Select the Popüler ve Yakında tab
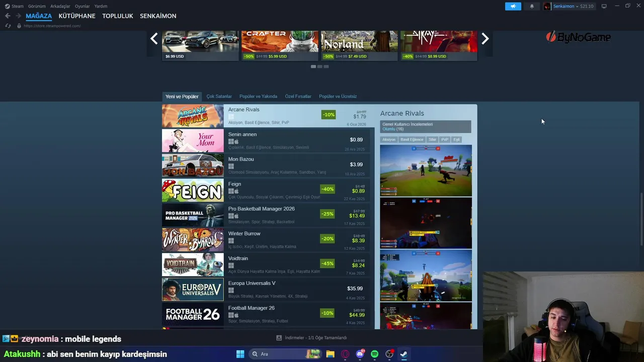Image resolution: width=644 pixels, height=362 pixels. coord(258,97)
